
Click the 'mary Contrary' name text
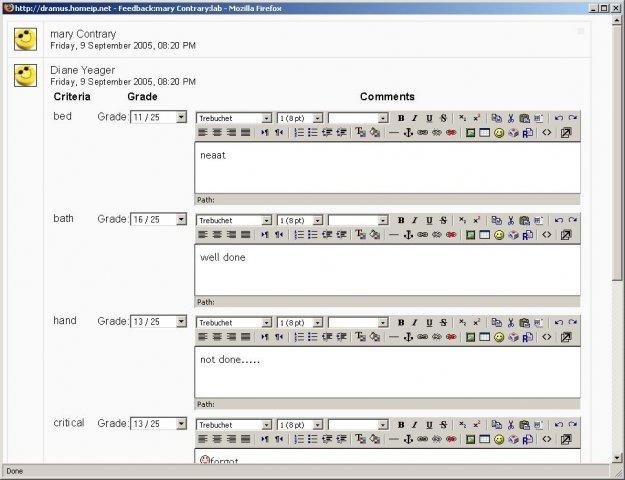(83, 34)
